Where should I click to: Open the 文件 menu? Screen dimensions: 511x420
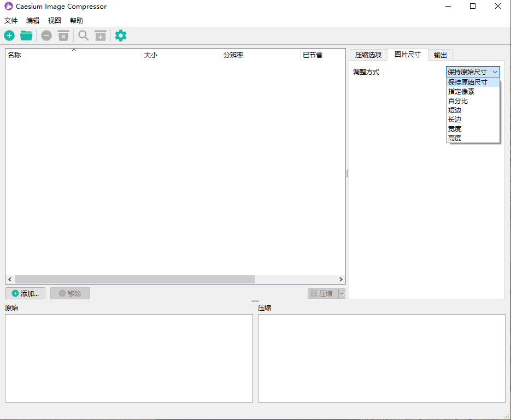coord(11,21)
